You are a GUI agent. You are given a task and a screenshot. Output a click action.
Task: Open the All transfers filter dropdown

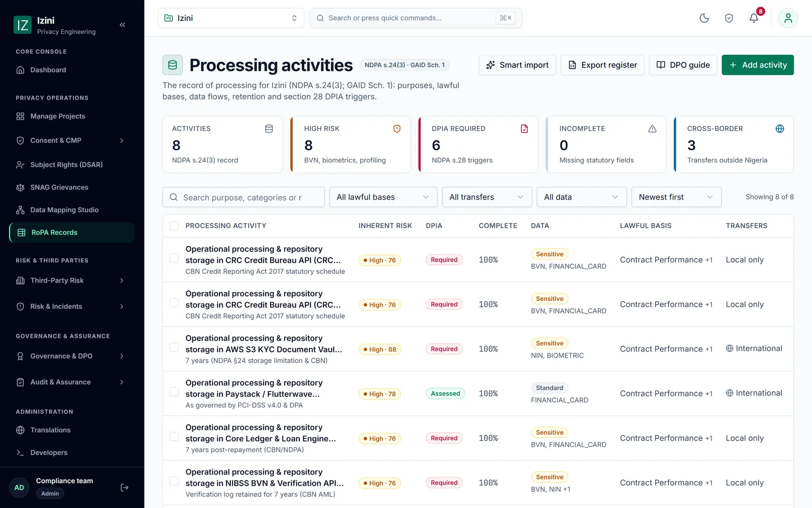pyautogui.click(x=487, y=197)
